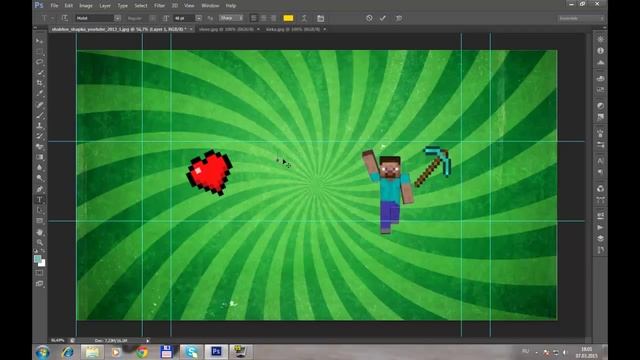Open the Filter menu
Screen dimensions: 640x360
click(160, 6)
